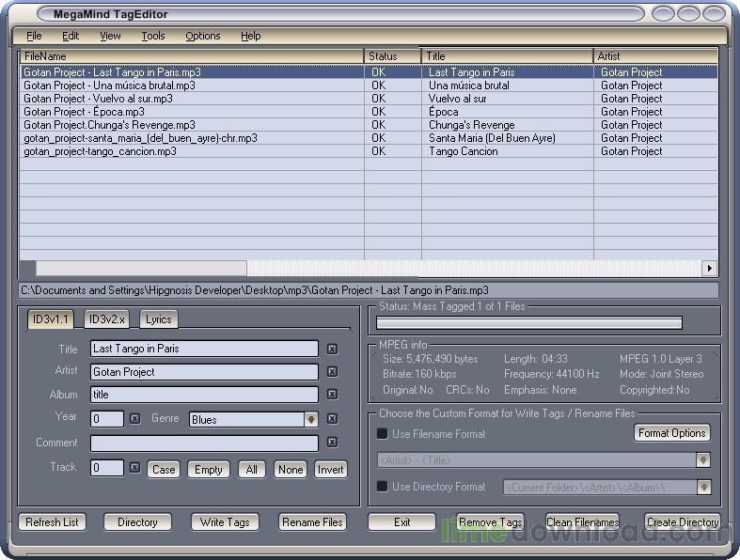740x560 pixels.
Task: Open the Genre dropdown showing Blues
Action: [x=310, y=420]
